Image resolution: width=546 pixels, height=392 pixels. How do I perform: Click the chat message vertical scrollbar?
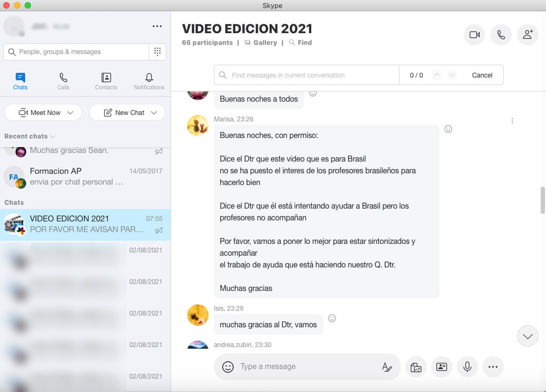point(543,200)
